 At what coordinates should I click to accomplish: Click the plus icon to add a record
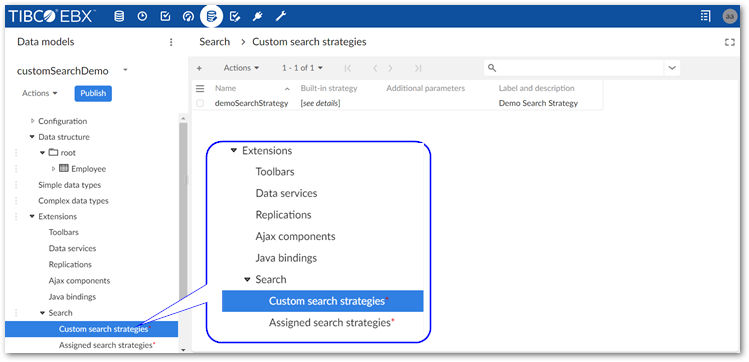click(x=199, y=68)
